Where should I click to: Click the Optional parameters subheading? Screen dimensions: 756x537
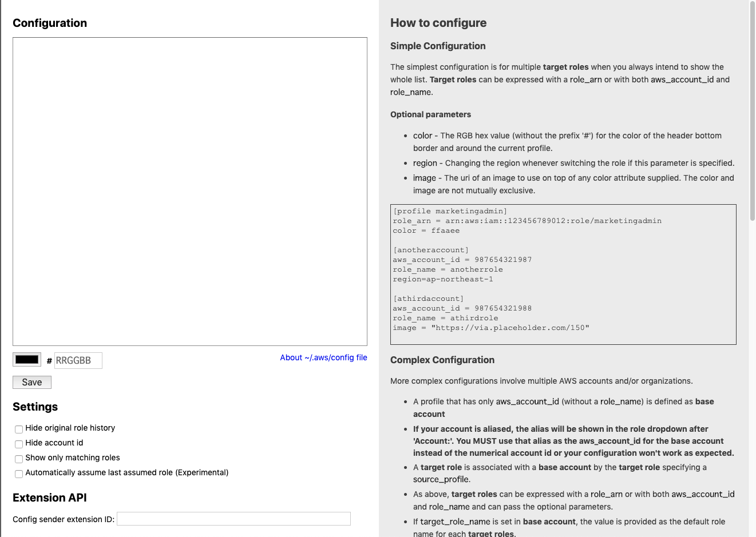click(430, 114)
